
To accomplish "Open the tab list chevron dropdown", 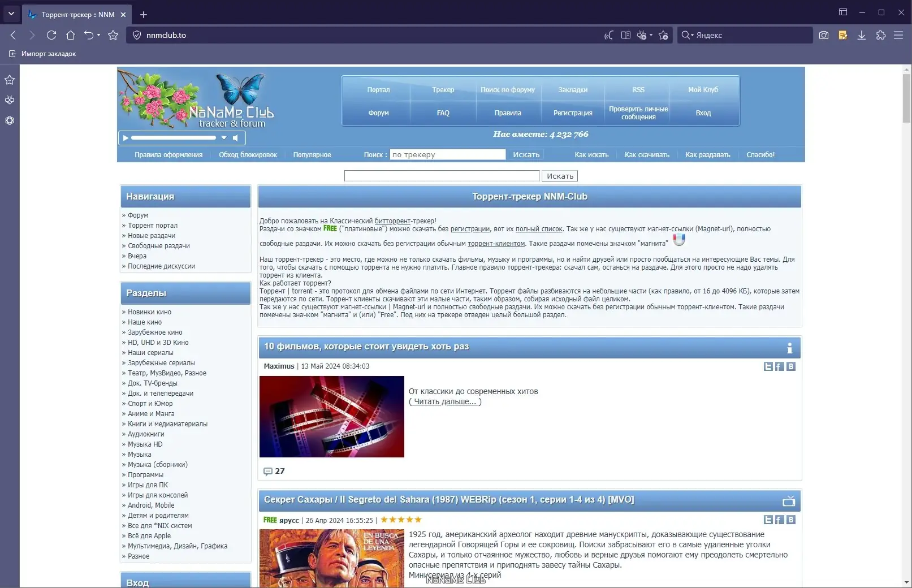I will (x=11, y=14).
